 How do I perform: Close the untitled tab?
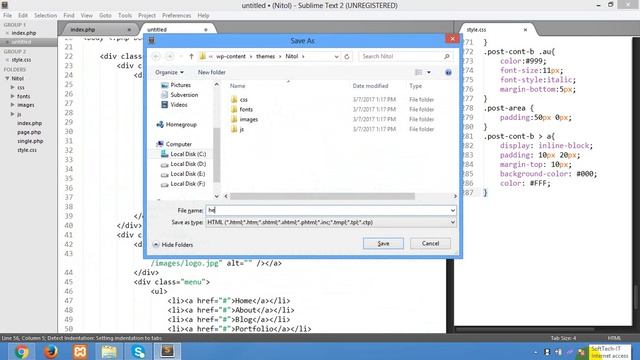(x=206, y=30)
